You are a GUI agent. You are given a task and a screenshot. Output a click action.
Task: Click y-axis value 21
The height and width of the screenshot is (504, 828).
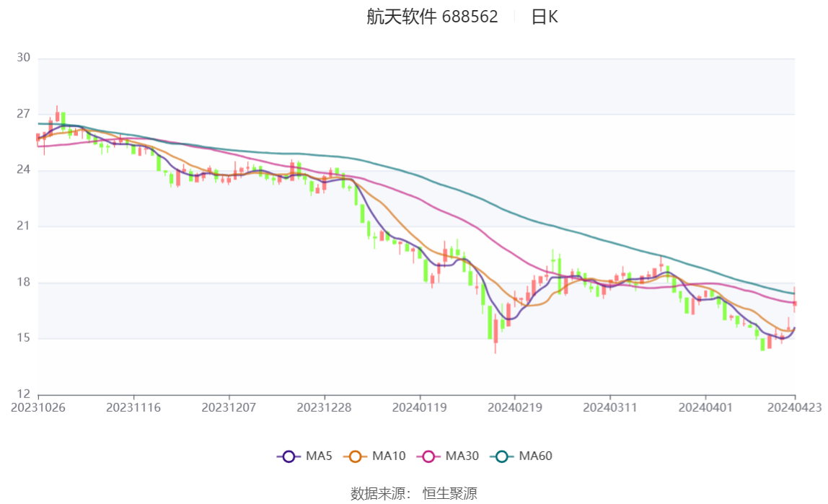coord(23,226)
